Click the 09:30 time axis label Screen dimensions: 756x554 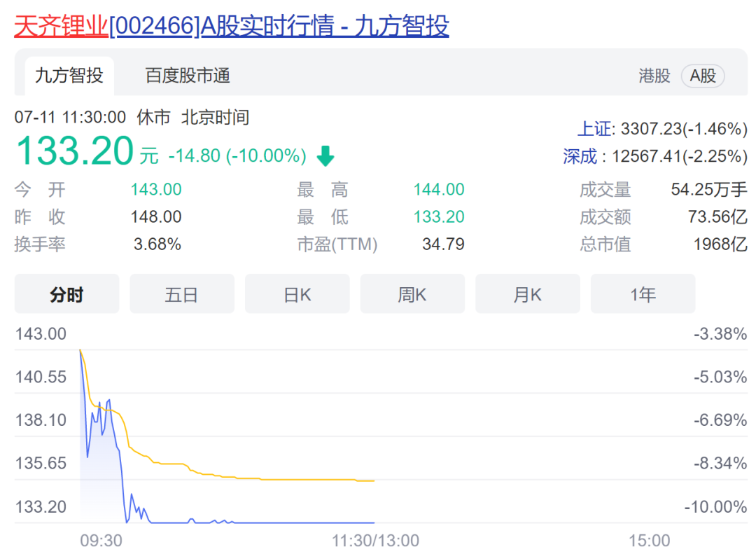click(x=100, y=541)
